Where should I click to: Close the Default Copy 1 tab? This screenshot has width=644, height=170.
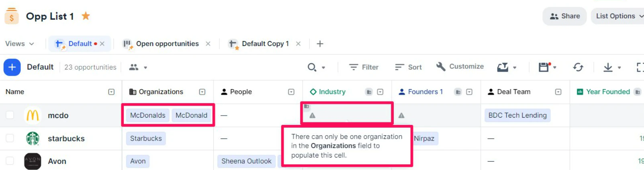pyautogui.click(x=298, y=44)
